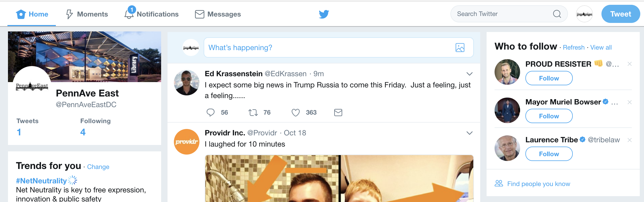Send Ed Krassenstein's tweet via direct message
Image resolution: width=644 pixels, height=202 pixels.
[338, 112]
